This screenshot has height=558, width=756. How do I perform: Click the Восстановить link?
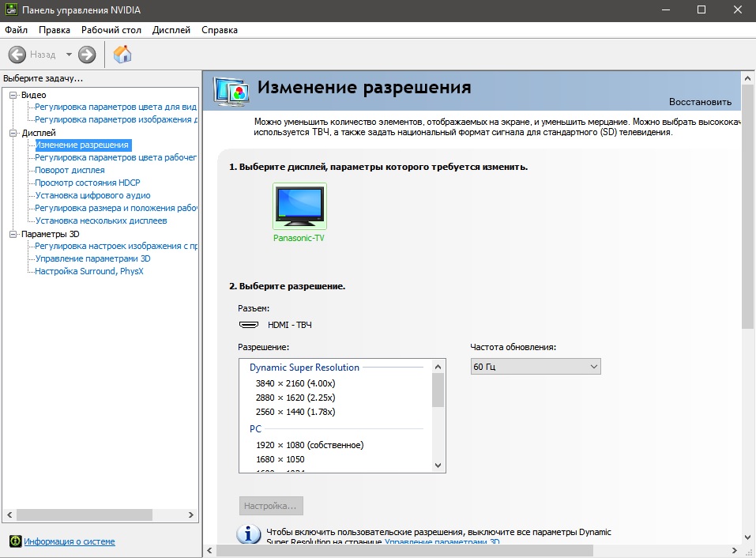tap(700, 102)
